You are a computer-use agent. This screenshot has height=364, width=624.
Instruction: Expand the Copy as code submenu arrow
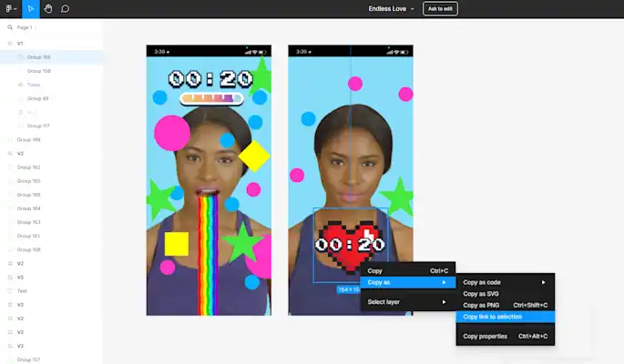point(543,282)
